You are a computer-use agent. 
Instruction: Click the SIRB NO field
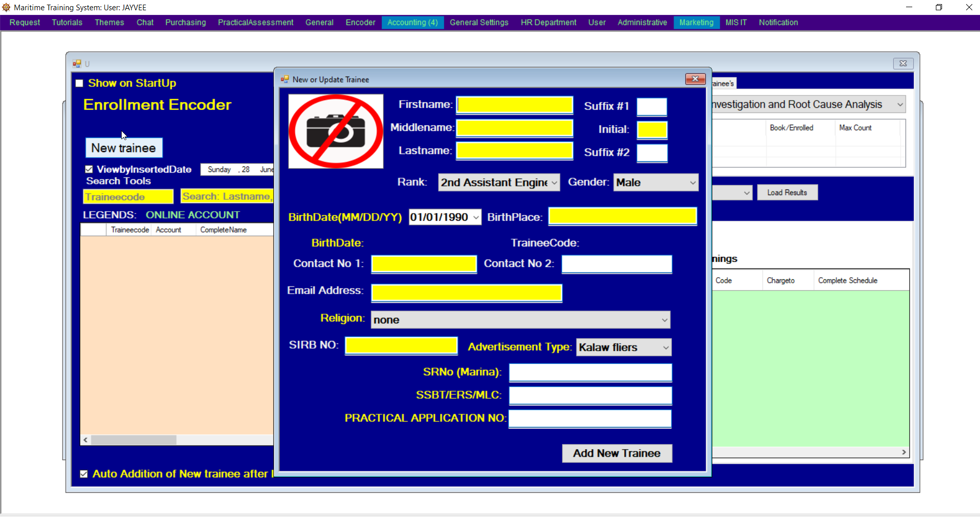tap(401, 346)
